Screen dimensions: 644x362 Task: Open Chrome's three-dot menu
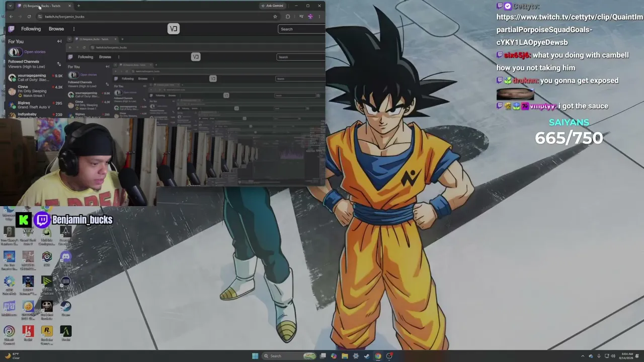tap(319, 17)
